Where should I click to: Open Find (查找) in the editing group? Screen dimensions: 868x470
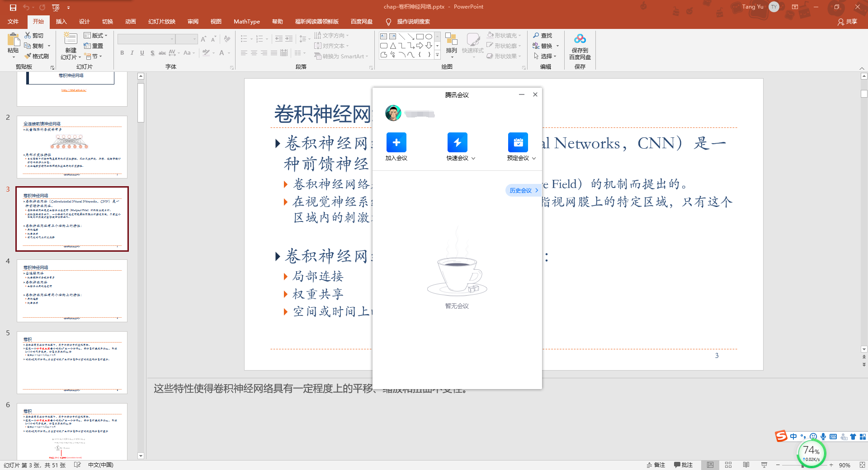click(542, 35)
